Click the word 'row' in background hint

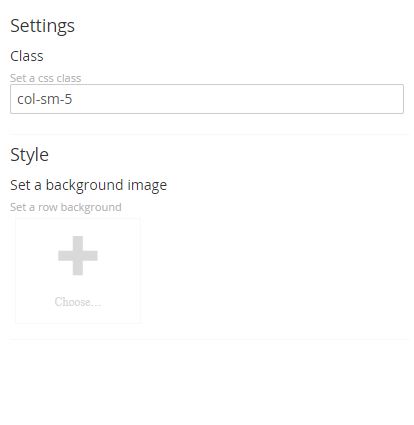[48, 208]
